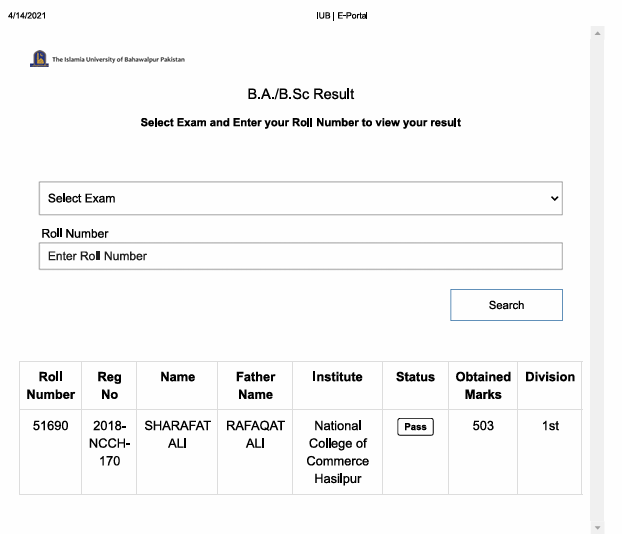Focus the Enter Roll Number field
The width and height of the screenshot is (622, 534).
click(300, 256)
